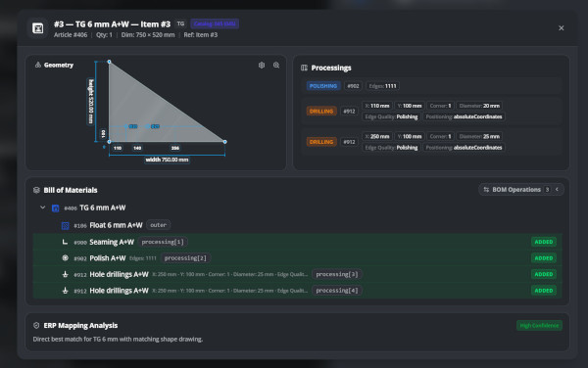Screen dimensions: 588x368
Task: Click the Geometry panel shape icon
Action: (38, 65)
